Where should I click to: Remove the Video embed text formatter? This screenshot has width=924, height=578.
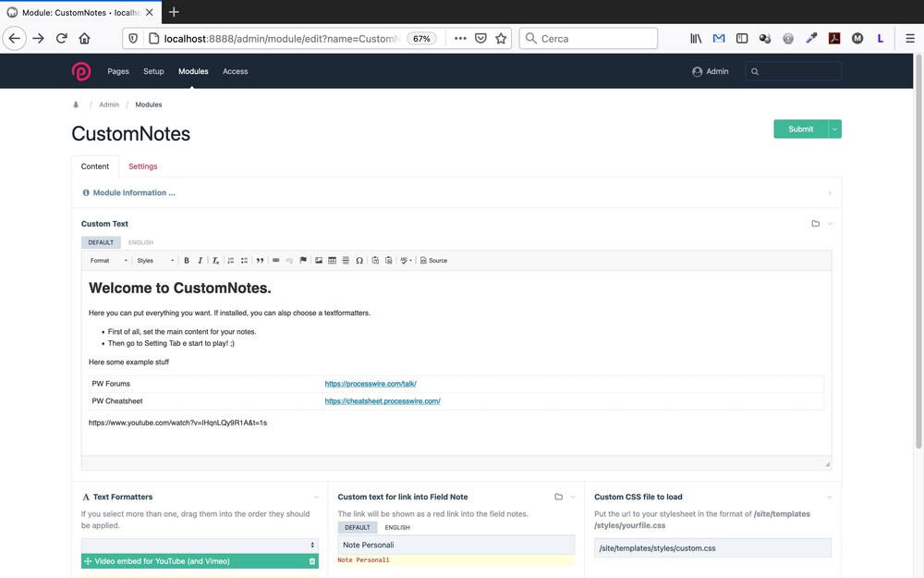[311, 561]
